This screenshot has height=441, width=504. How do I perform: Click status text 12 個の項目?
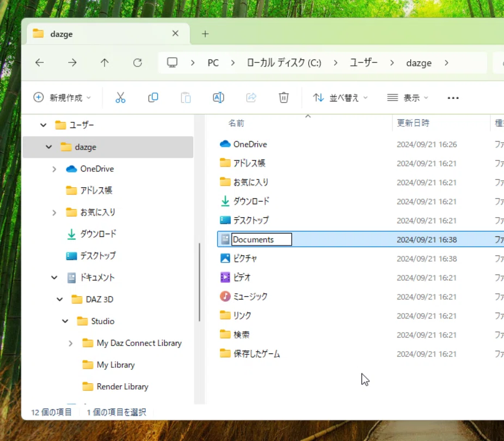[51, 412]
